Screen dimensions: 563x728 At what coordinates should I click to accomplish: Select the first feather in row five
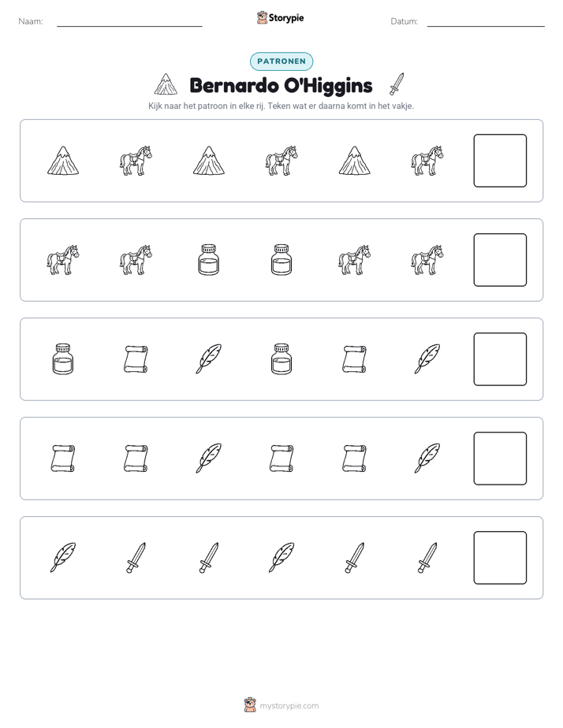click(x=63, y=557)
